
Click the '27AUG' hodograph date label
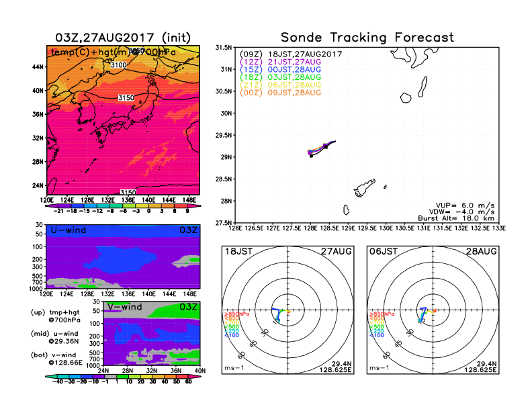pos(337,251)
